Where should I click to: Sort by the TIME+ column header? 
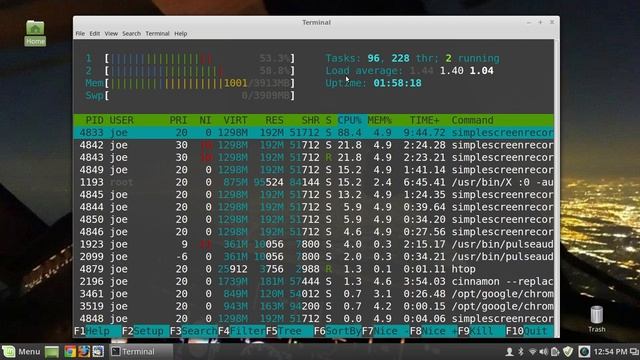pyautogui.click(x=424, y=120)
